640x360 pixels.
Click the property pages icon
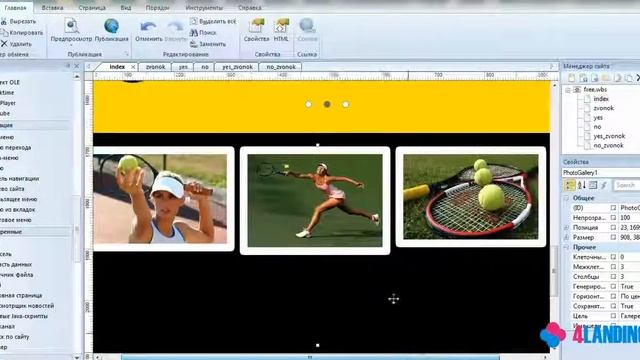[593, 185]
